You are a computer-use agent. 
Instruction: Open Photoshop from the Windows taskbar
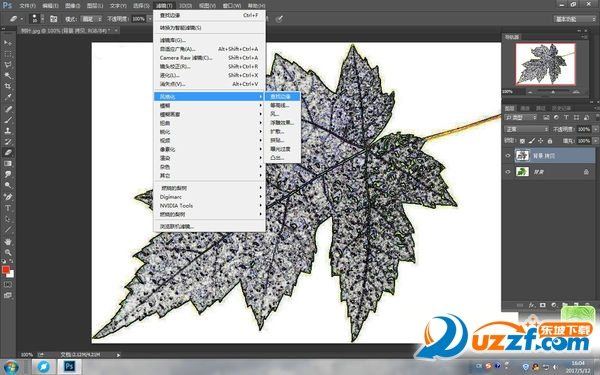tap(69, 366)
